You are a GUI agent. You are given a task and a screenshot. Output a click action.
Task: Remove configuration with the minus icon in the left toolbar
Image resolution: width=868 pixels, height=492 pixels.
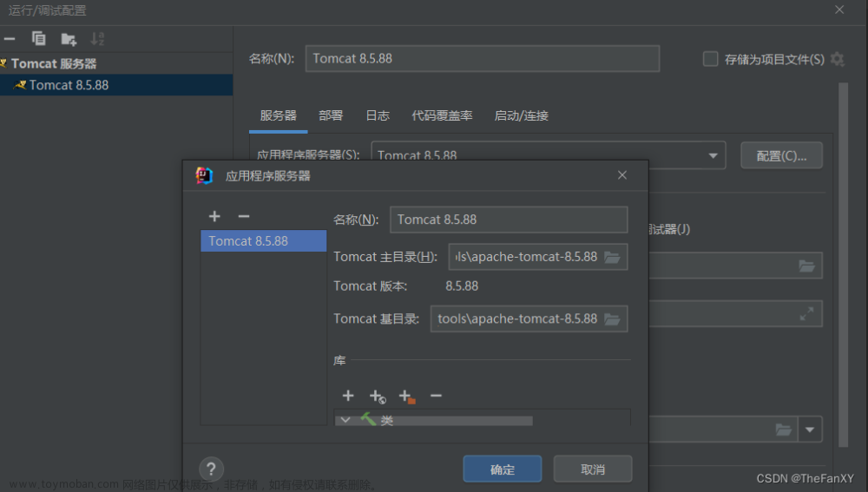pyautogui.click(x=10, y=39)
